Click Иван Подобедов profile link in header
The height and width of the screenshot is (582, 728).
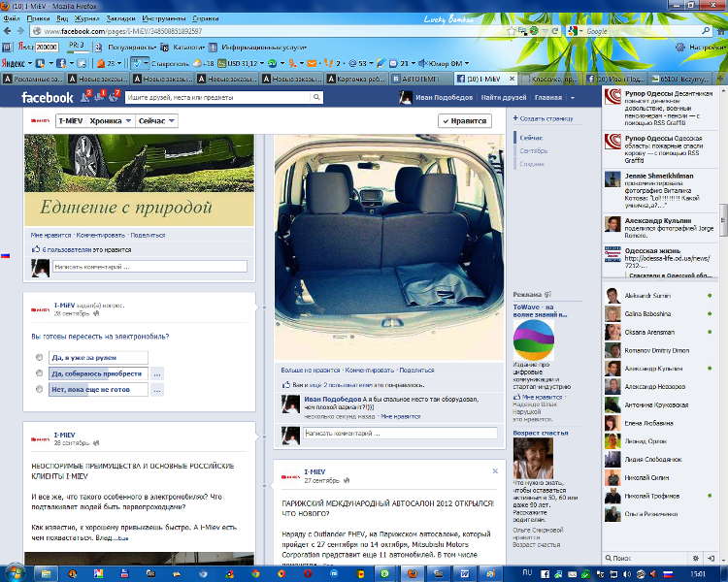[444, 97]
